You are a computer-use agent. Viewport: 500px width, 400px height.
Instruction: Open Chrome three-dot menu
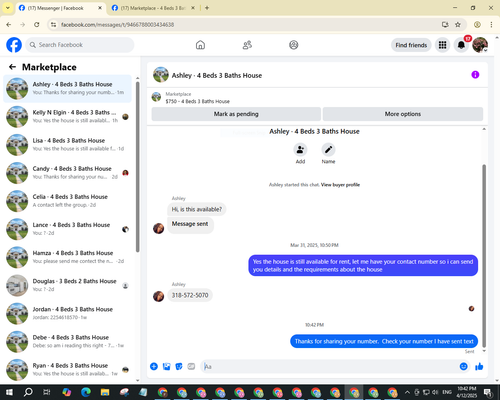[x=491, y=25]
